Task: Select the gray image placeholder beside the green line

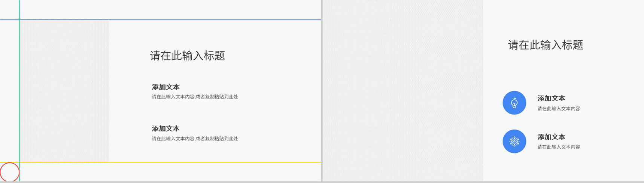Action: [x=64, y=91]
